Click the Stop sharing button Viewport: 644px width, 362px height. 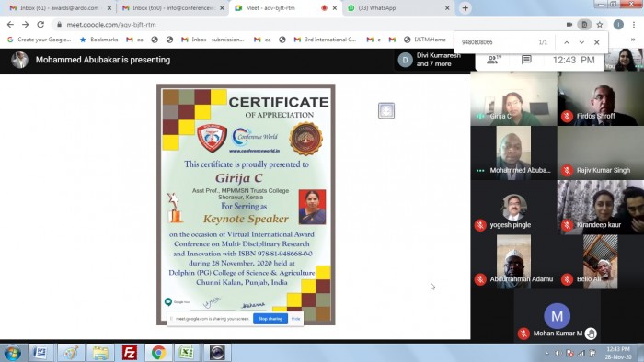click(270, 319)
